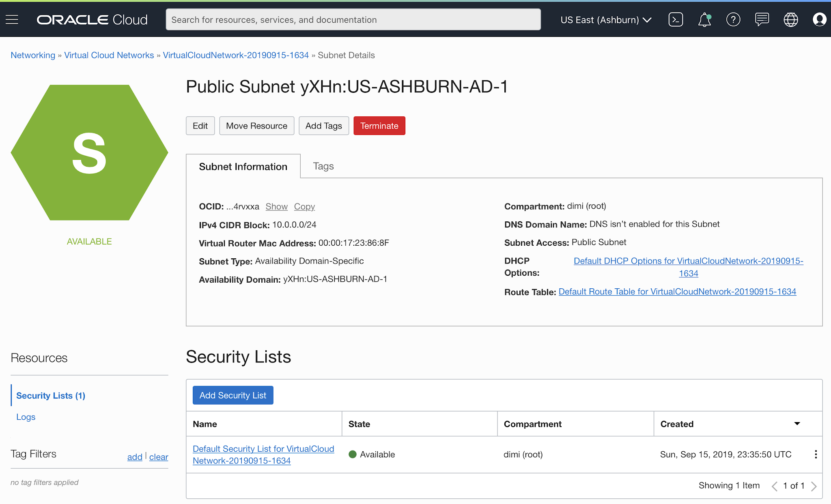Go to next page of security lists
831x504 pixels.
point(814,486)
